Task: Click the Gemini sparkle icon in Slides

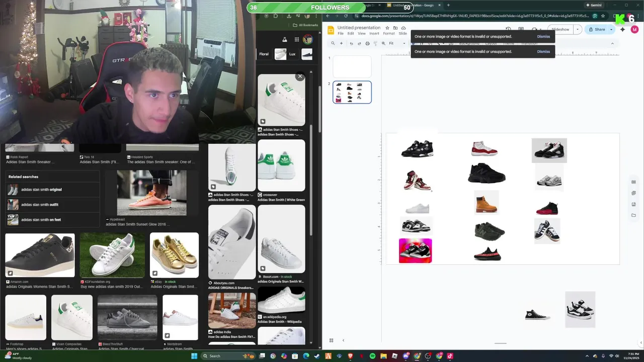Action: (x=623, y=30)
